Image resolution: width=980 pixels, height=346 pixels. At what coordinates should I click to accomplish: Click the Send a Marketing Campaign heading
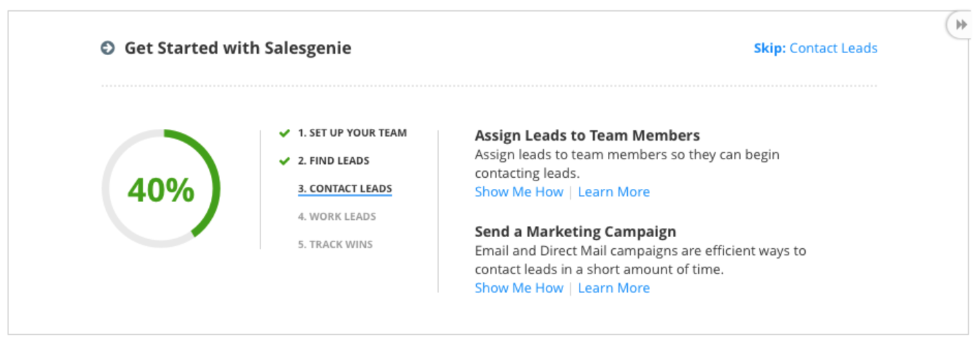click(x=575, y=232)
